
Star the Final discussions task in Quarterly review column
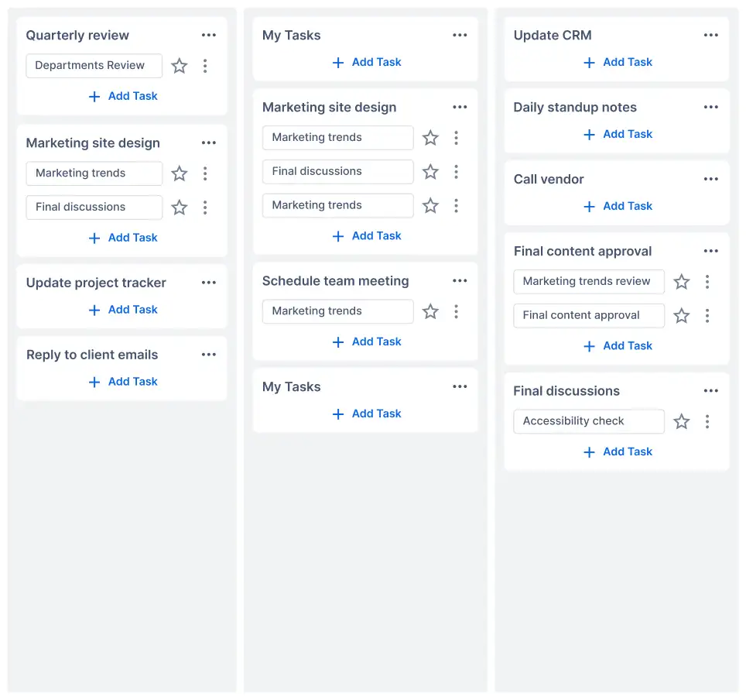(180, 207)
